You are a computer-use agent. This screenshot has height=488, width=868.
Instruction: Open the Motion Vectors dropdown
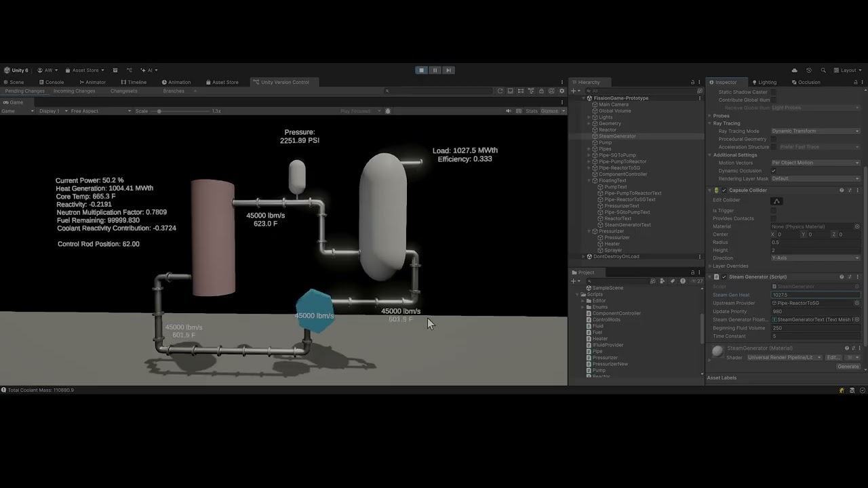click(816, 163)
